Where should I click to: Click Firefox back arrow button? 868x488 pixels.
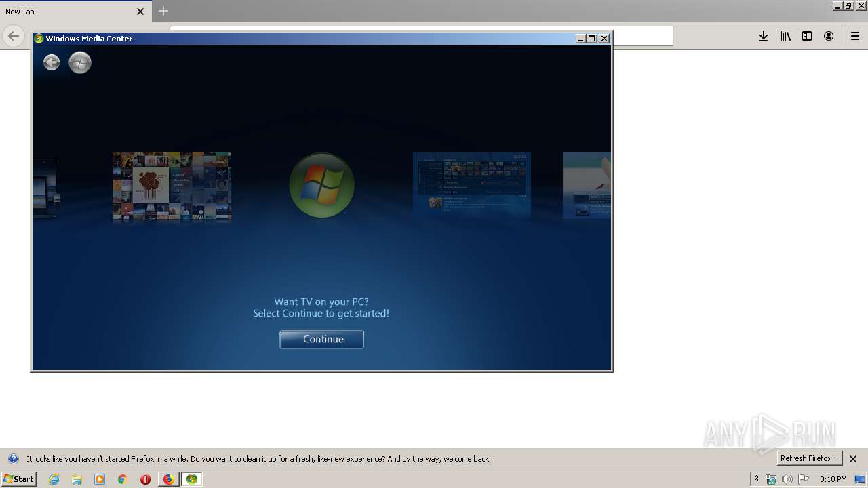(14, 36)
